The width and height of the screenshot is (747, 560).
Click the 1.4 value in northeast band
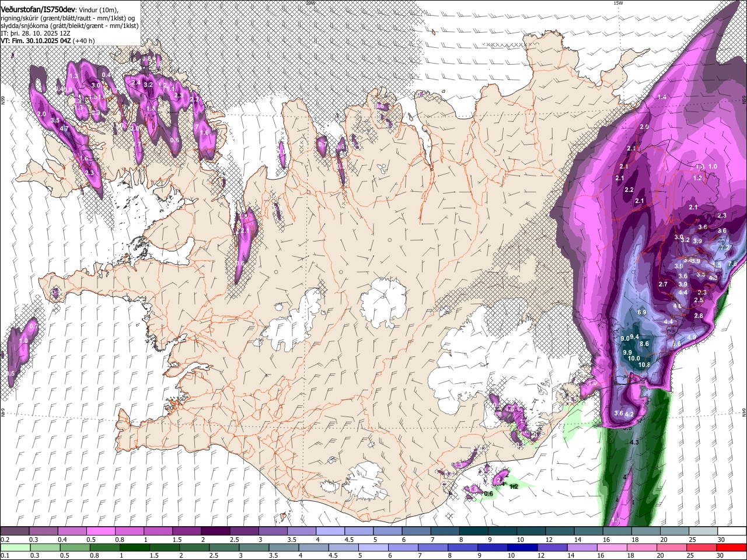[662, 97]
